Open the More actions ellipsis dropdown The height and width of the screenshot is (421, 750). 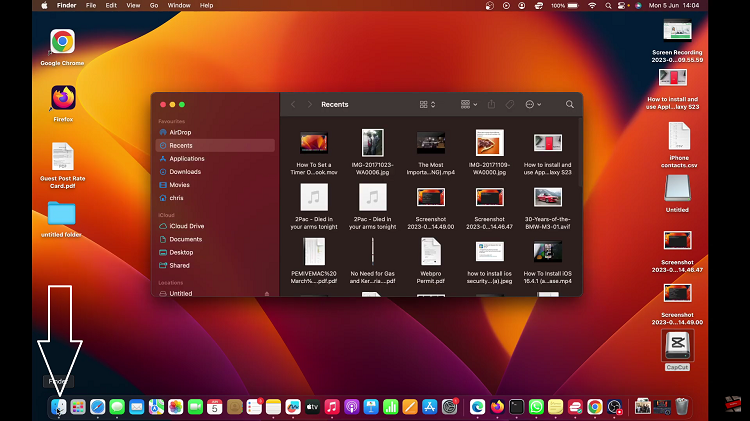(x=533, y=104)
